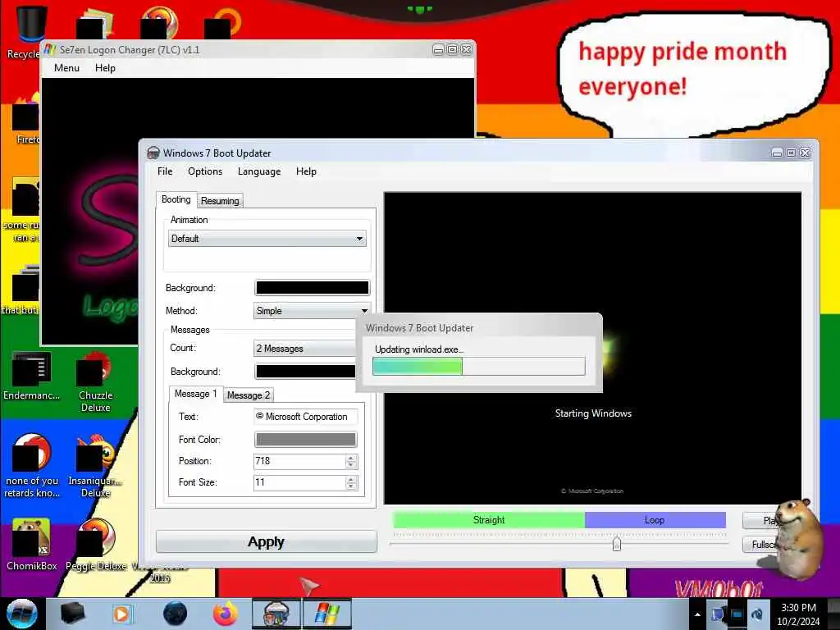This screenshot has width=840, height=630.
Task: Open Help in Se7en Logon Changer window
Action: pos(105,68)
